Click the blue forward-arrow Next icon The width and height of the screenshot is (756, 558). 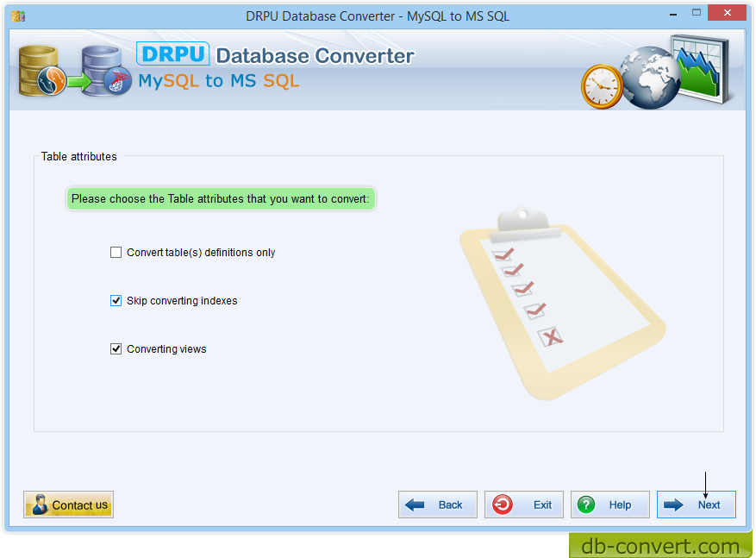coord(676,505)
